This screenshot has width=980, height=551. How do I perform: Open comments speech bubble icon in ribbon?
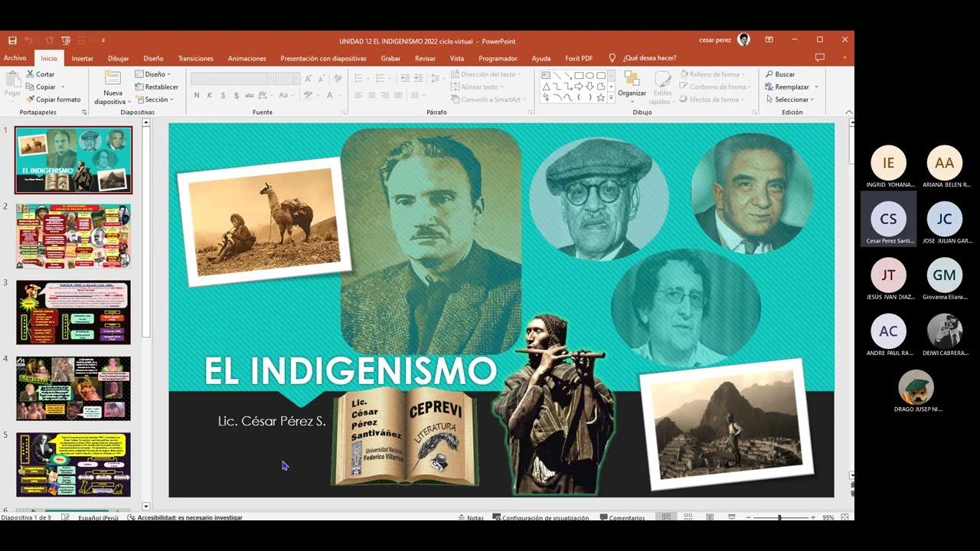click(820, 57)
